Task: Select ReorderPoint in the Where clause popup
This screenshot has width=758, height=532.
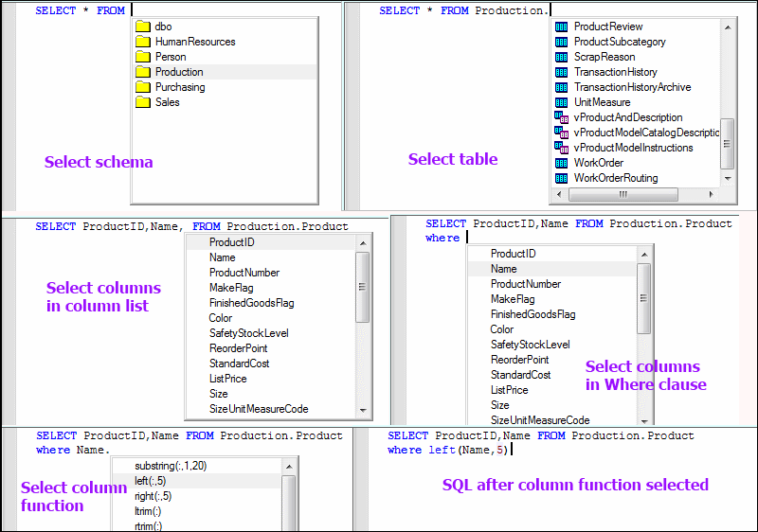Action: (519, 360)
